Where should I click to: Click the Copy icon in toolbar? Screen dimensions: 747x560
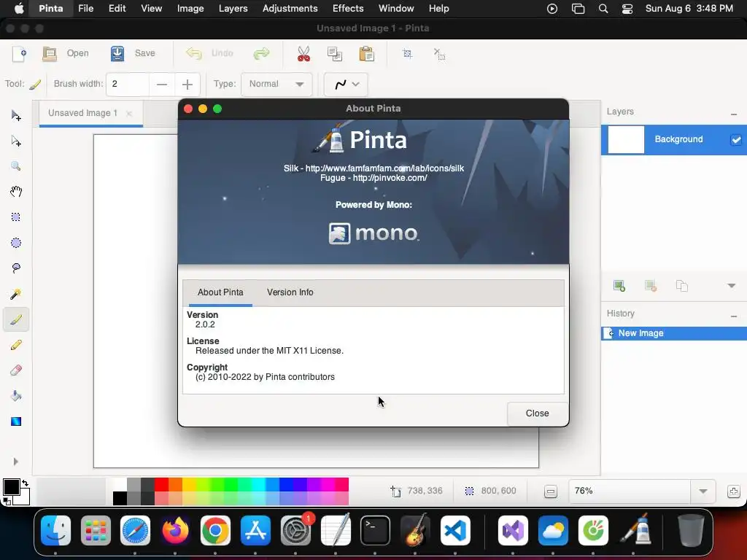[335, 53]
